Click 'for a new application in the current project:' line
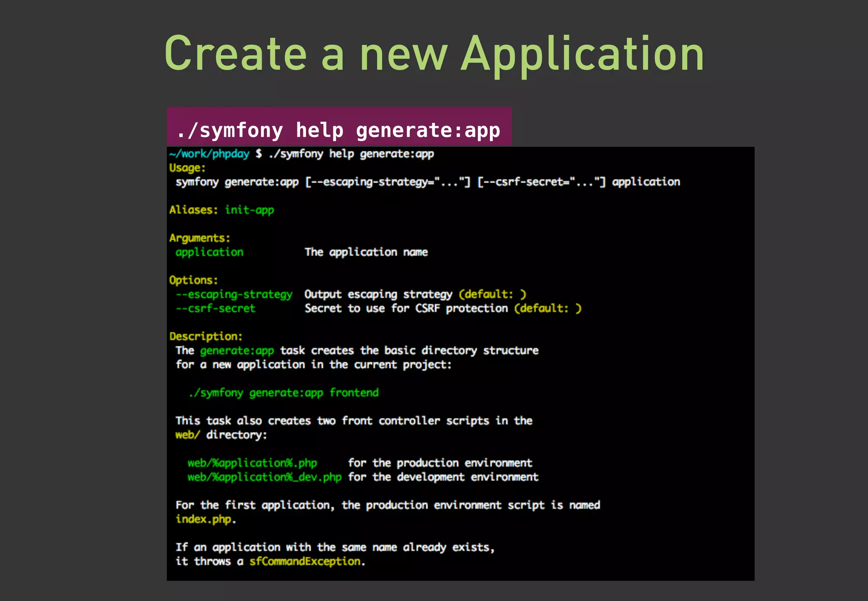The height and width of the screenshot is (601, 868). point(314,365)
